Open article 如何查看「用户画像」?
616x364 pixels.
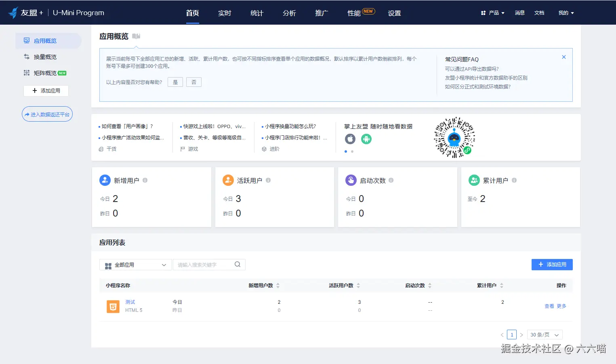127,126
